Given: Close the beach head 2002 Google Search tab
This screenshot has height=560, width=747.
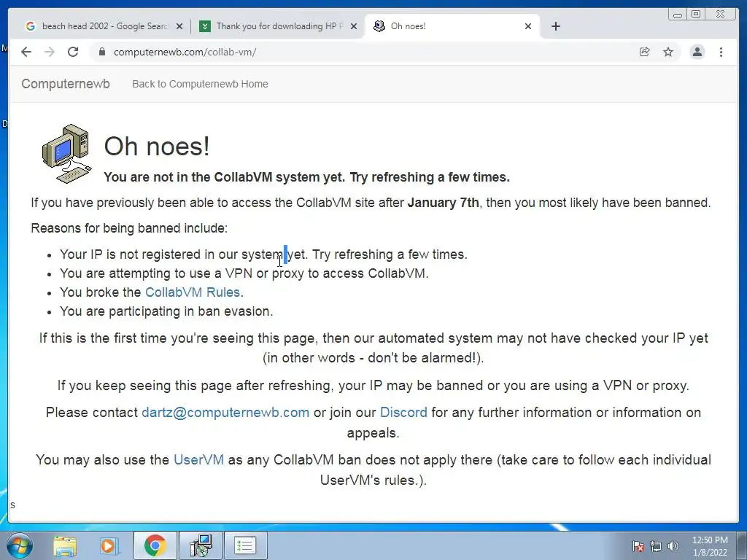Looking at the screenshot, I should tap(179, 26).
